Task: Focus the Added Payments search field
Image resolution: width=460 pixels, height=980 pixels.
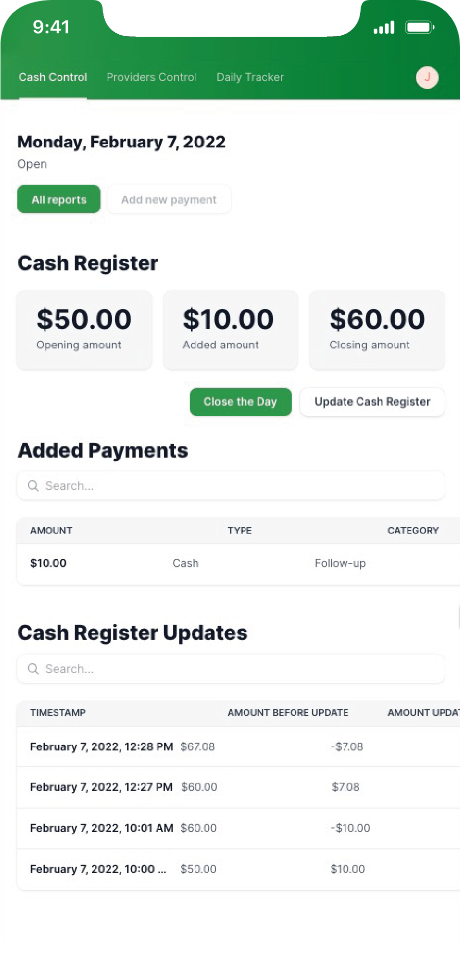Action: click(240, 486)
